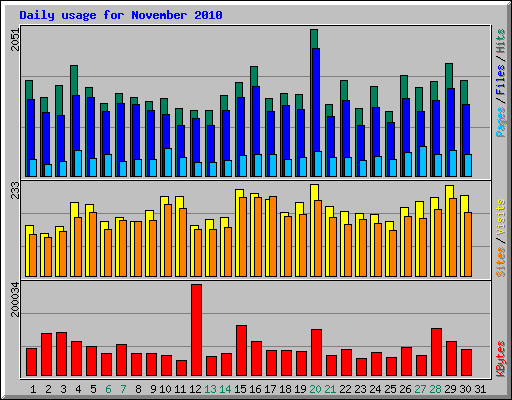Viewport: 512px width, 400px height.
Task: Click day label 18 on the axis
Action: pos(285,389)
